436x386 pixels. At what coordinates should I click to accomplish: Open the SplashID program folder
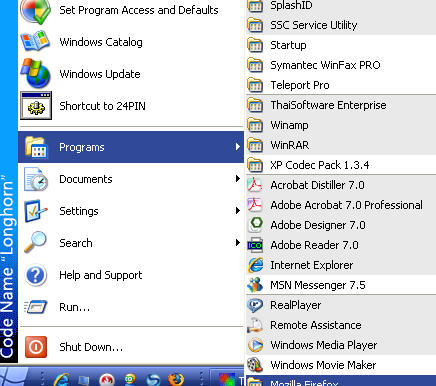coord(341,5)
